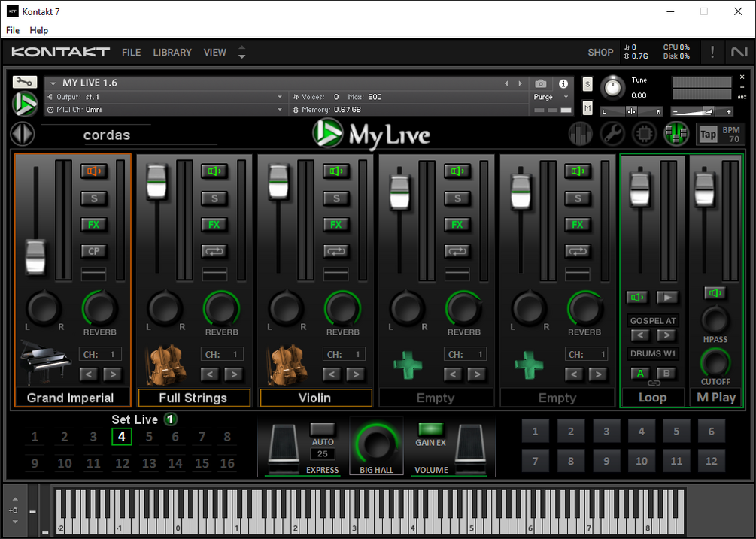The height and width of the screenshot is (539, 756).
Task: Mute the Grand Imperial channel speaker
Action: coord(93,171)
